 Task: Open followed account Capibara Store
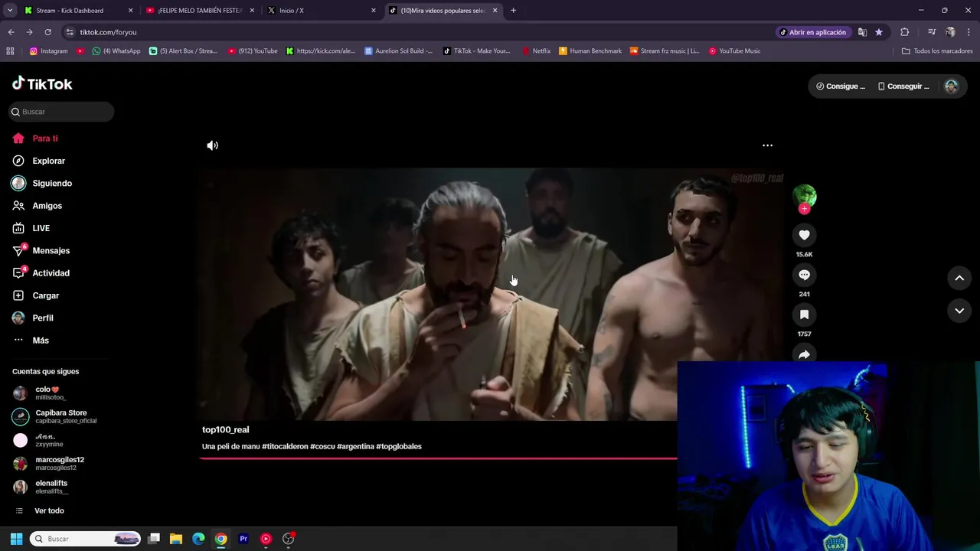coord(57,416)
